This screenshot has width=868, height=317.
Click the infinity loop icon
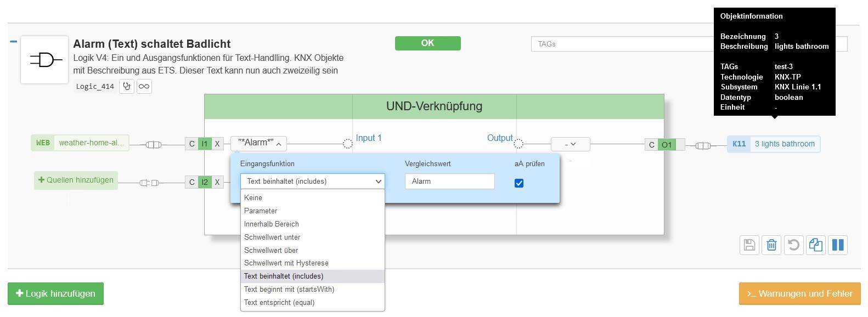click(144, 86)
